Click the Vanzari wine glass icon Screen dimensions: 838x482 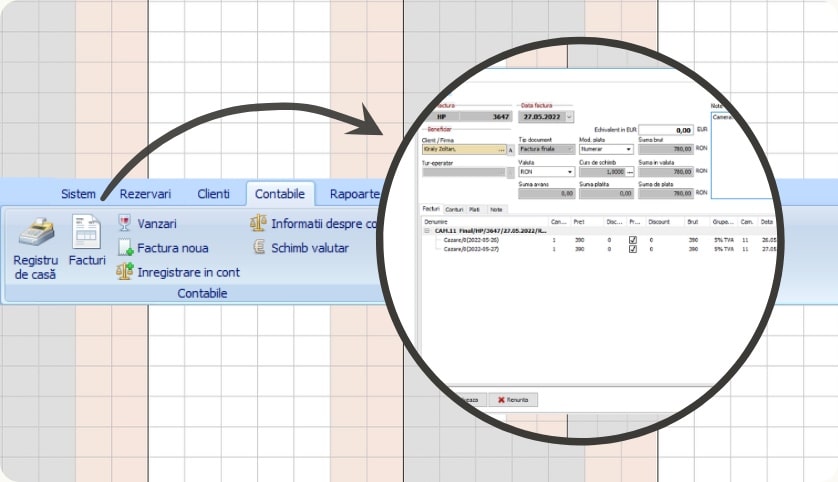tap(125, 223)
